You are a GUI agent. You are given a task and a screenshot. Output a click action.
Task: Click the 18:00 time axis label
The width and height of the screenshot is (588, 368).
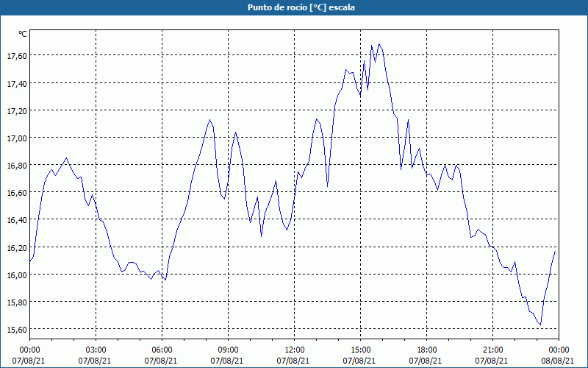point(427,350)
